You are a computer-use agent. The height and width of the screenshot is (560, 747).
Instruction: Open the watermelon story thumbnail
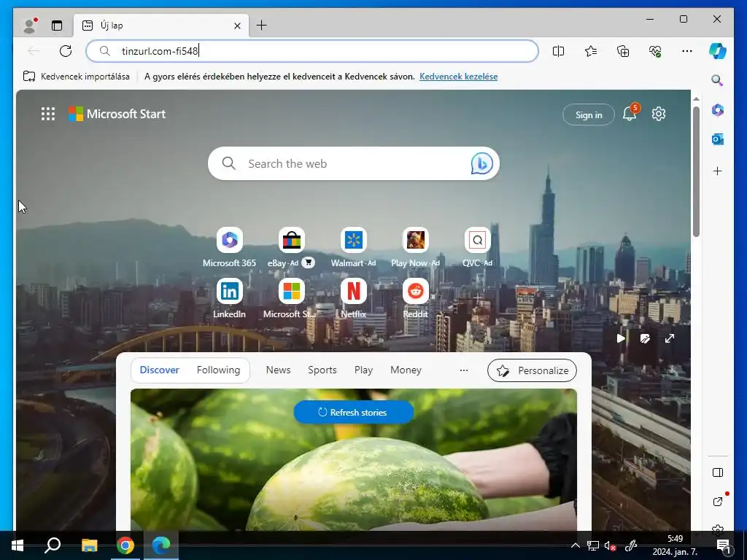tap(354, 459)
